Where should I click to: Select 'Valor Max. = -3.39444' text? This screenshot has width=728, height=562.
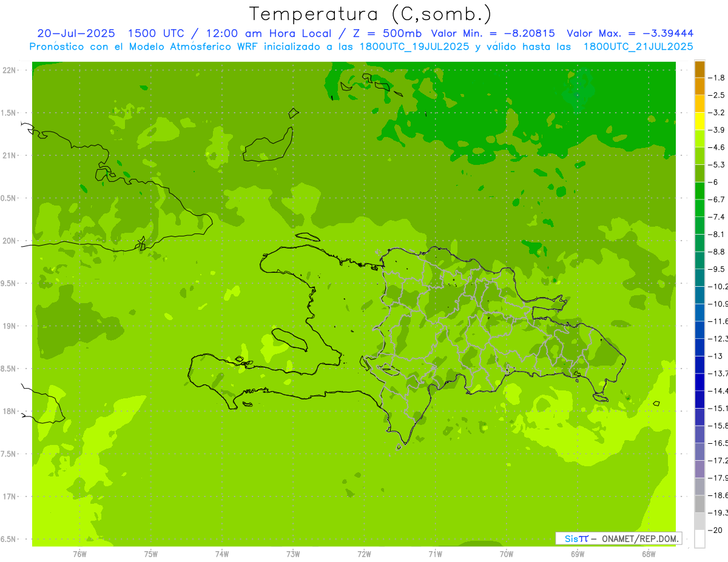point(630,33)
